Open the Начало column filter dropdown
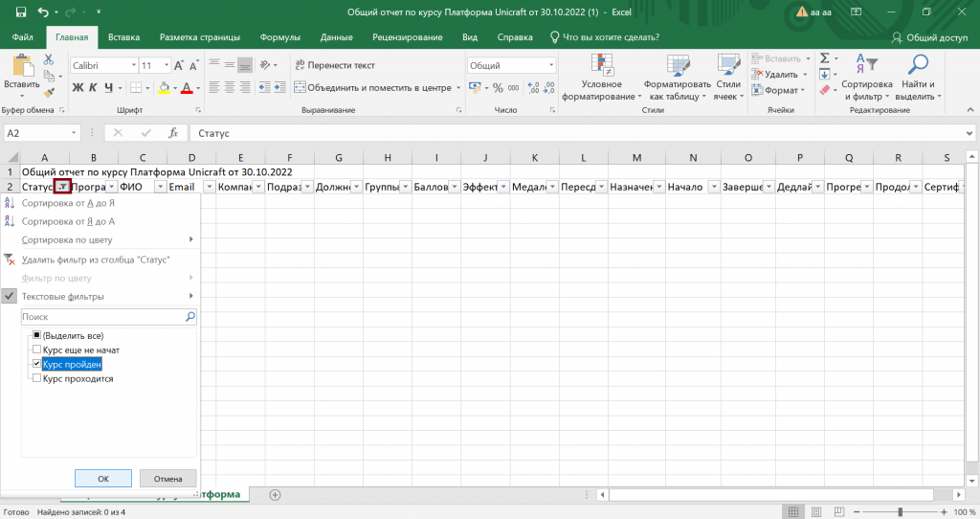Image resolution: width=980 pixels, height=519 pixels. 714,187
